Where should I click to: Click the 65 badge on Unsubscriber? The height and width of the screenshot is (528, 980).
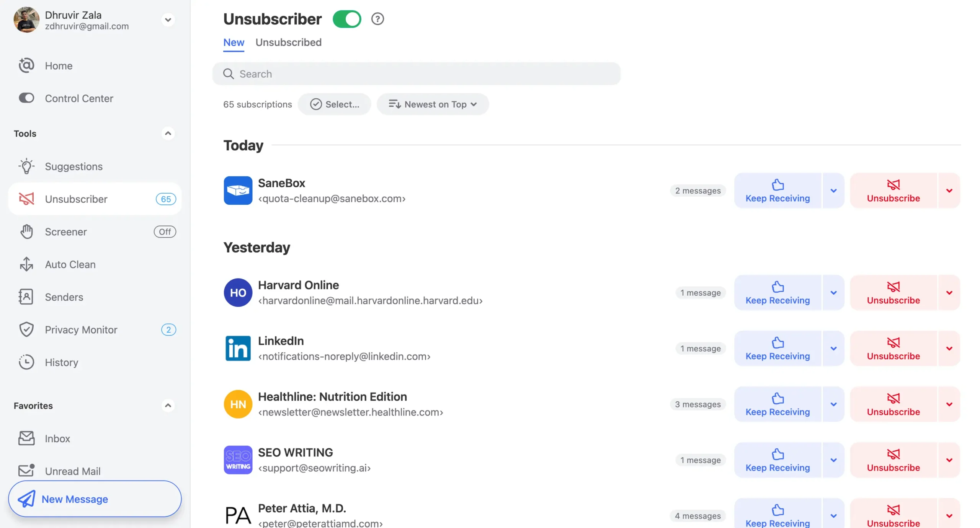166,199
